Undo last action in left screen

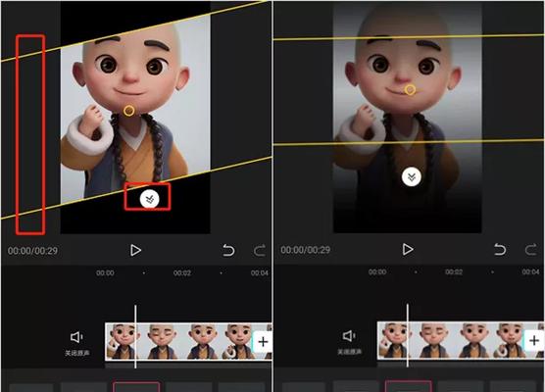click(x=228, y=250)
